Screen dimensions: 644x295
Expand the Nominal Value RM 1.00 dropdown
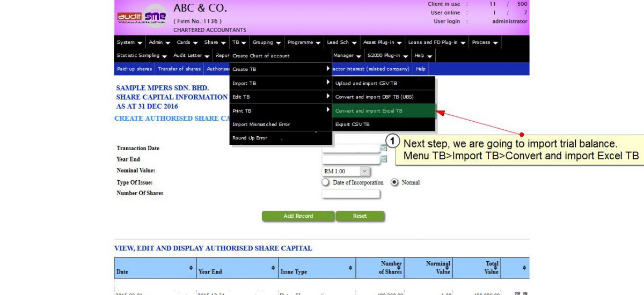pos(364,171)
